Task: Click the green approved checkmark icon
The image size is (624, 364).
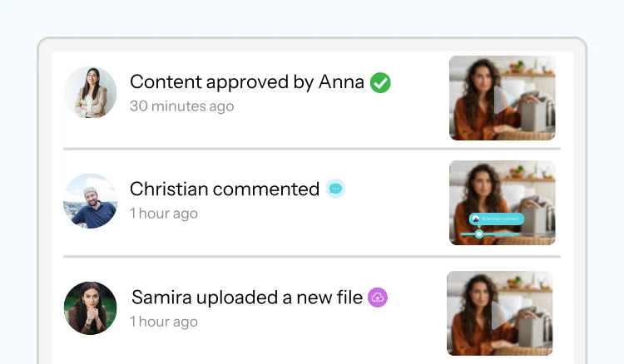Action: [380, 82]
